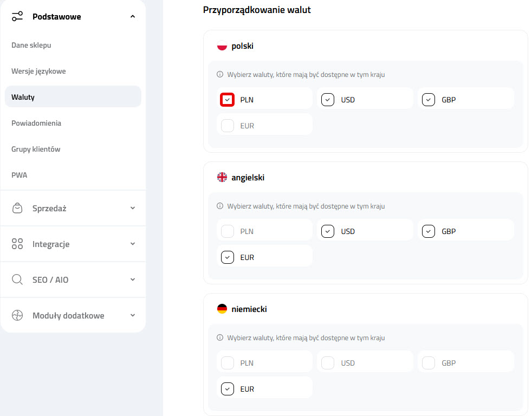
Task: Click the Polish flag icon
Action: 222,46
